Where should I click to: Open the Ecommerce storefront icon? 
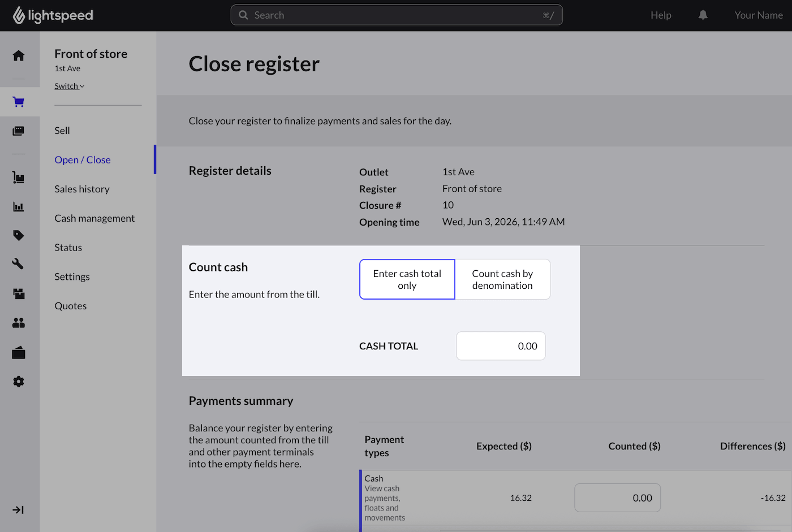pyautogui.click(x=19, y=293)
